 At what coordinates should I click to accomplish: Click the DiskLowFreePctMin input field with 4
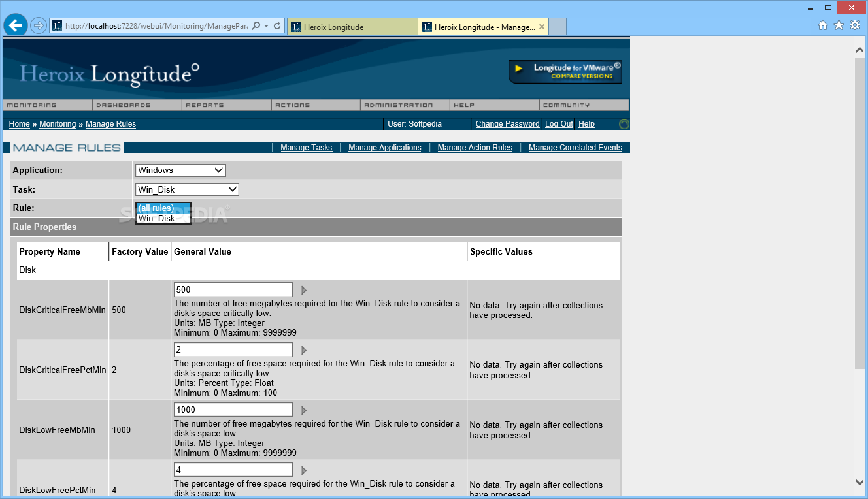[x=233, y=470]
